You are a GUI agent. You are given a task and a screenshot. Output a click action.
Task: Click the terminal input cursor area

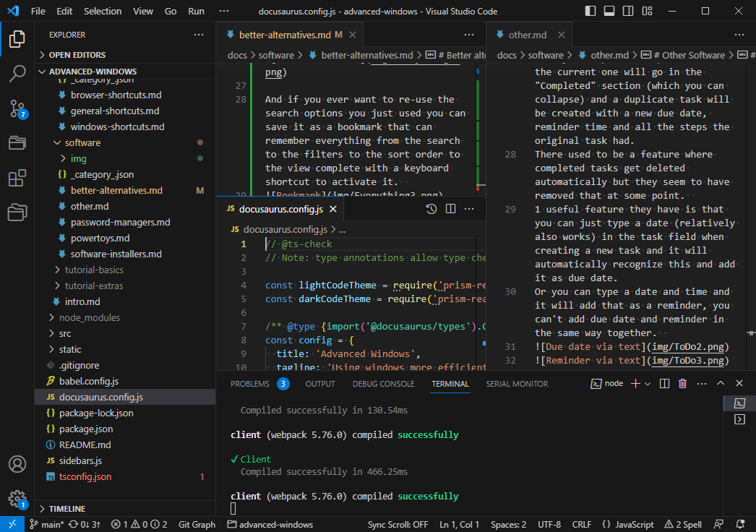point(233,508)
